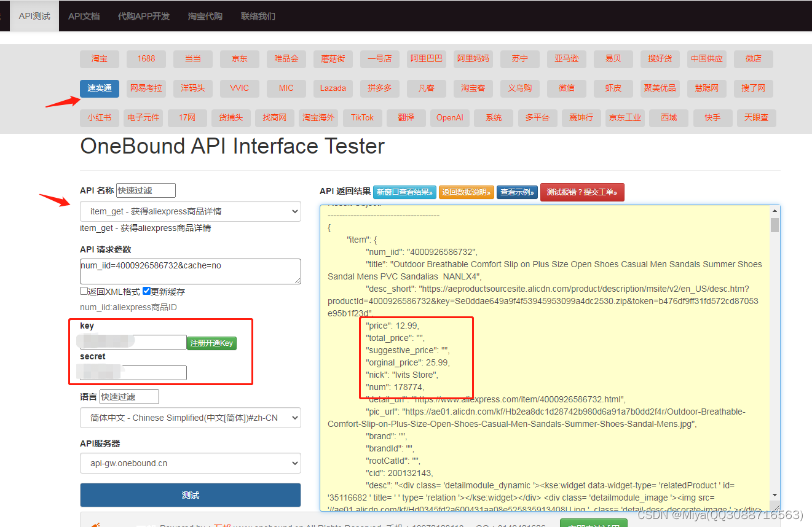Click the blue 测试 button
The image size is (812, 527).
tap(191, 495)
